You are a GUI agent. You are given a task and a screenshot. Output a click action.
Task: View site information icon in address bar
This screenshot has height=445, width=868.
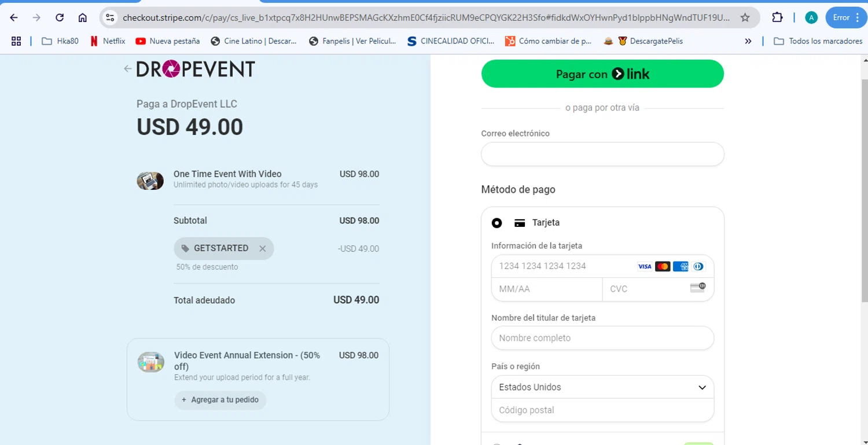(x=111, y=17)
